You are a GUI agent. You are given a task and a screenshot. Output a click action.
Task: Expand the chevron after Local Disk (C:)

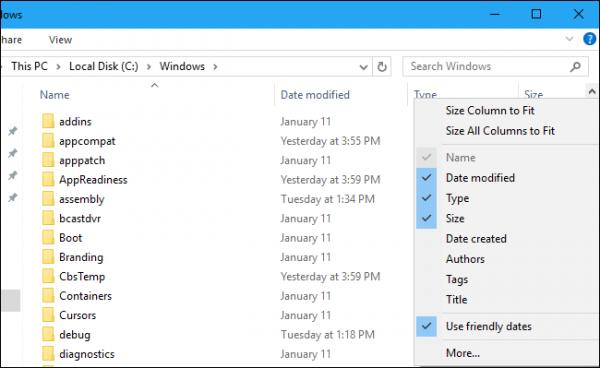(x=149, y=67)
